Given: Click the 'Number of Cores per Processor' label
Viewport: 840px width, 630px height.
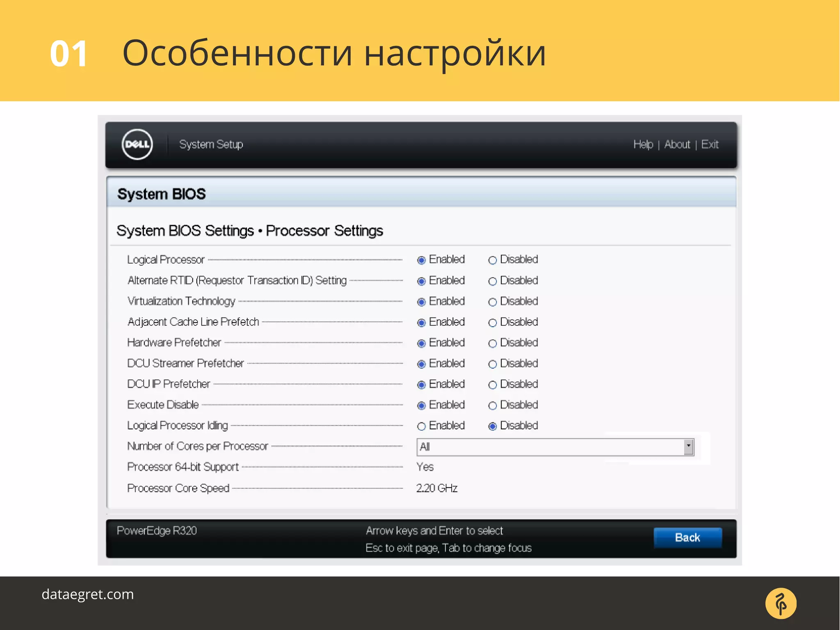Looking at the screenshot, I should (198, 446).
